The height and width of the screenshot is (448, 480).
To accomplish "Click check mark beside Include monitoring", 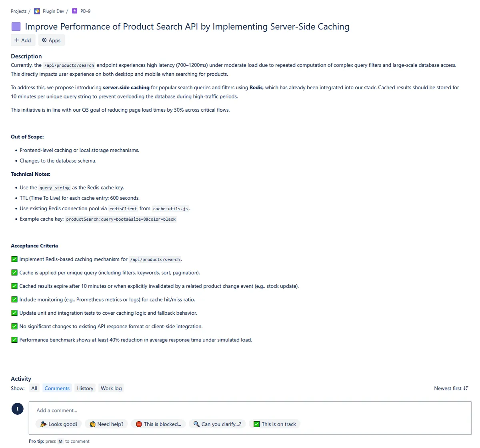I will [14, 299].
